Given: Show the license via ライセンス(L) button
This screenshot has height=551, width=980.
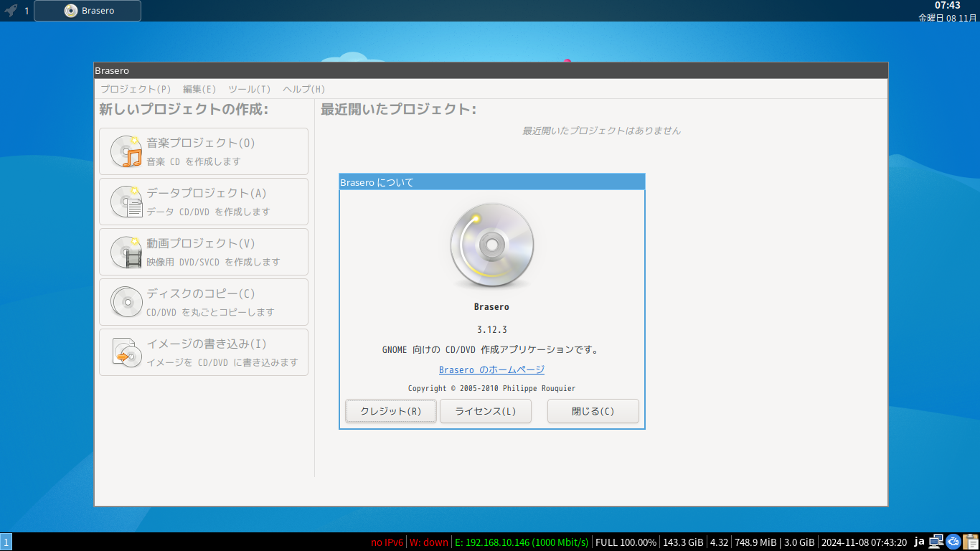Looking at the screenshot, I should pos(486,411).
